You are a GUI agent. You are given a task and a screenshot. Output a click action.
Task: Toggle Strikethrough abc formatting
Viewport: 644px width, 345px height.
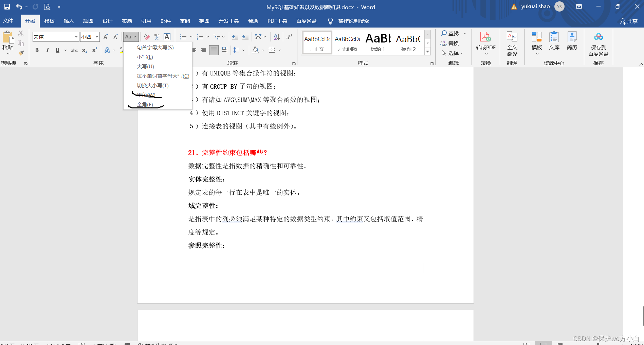pos(74,50)
